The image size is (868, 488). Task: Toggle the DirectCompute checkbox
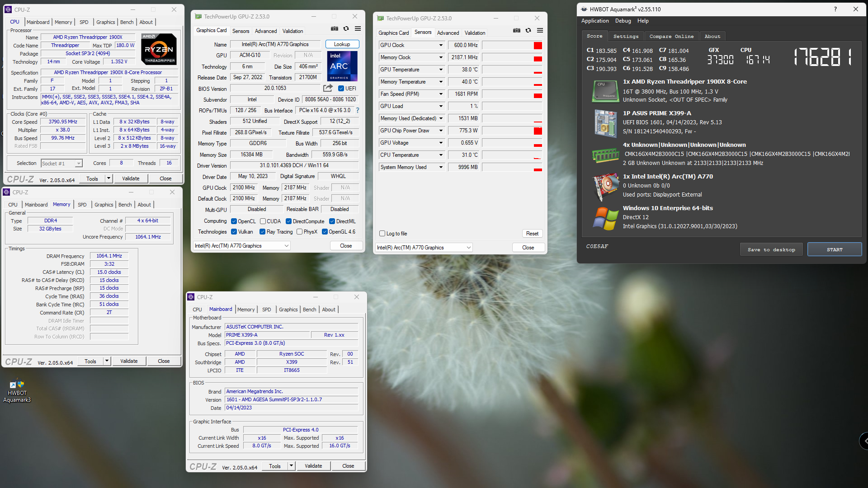pos(288,221)
